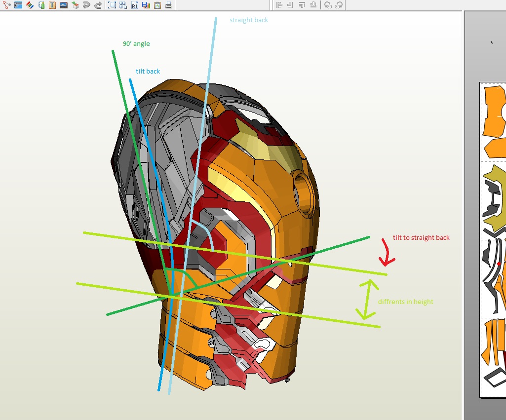Click the Print icon
Screen dimensions: 506x420
tap(169, 5)
